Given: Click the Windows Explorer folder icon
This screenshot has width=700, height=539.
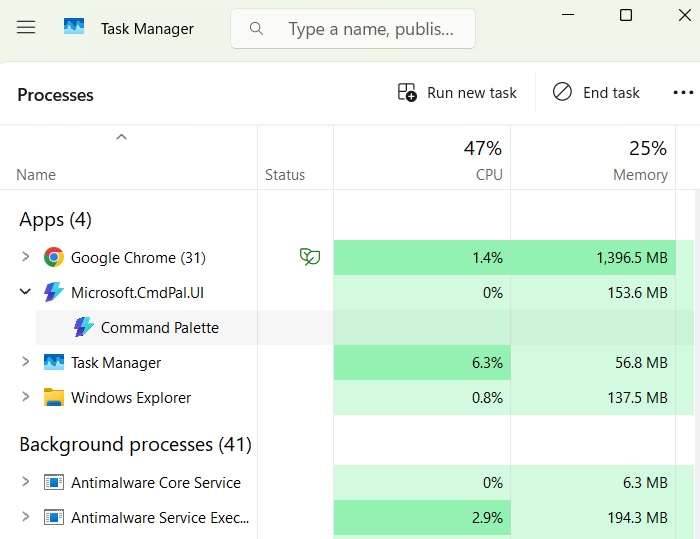Looking at the screenshot, I should 54,397.
